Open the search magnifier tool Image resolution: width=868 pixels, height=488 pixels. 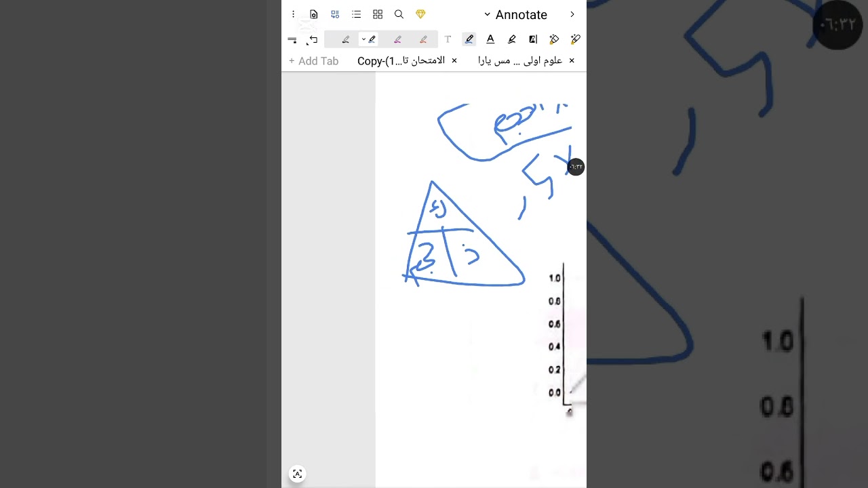[x=399, y=14]
